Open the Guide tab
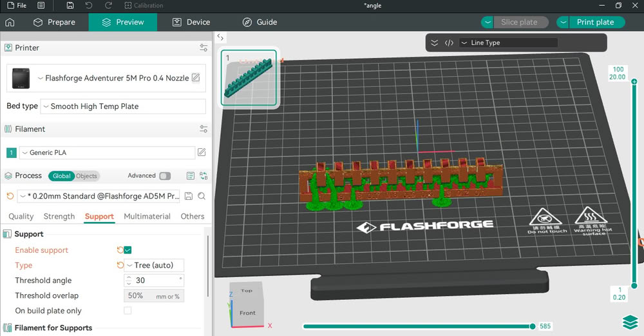644x336 pixels. coord(260,22)
